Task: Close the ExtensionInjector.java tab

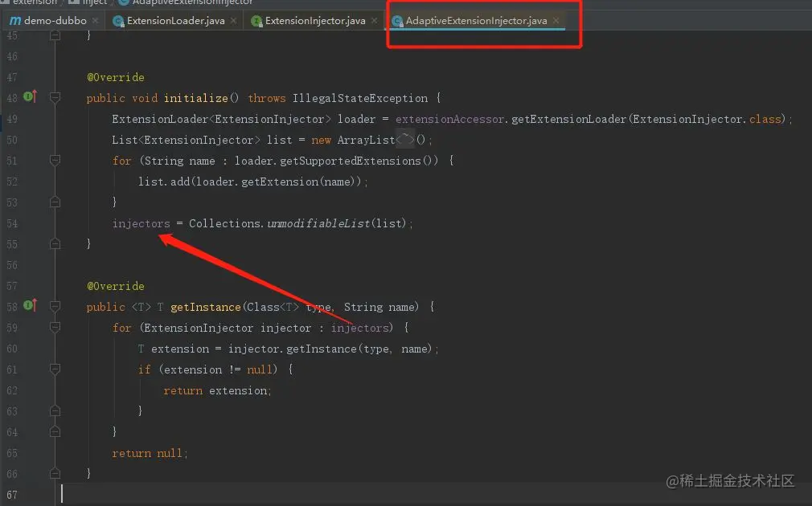Action: point(375,21)
